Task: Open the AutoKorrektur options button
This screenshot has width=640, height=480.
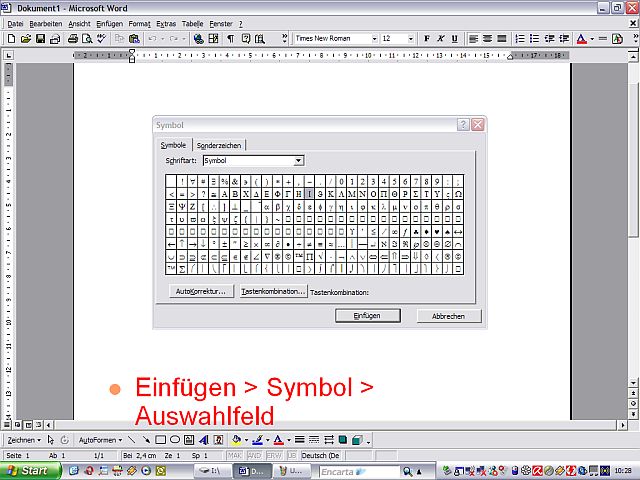Action: (x=202, y=292)
